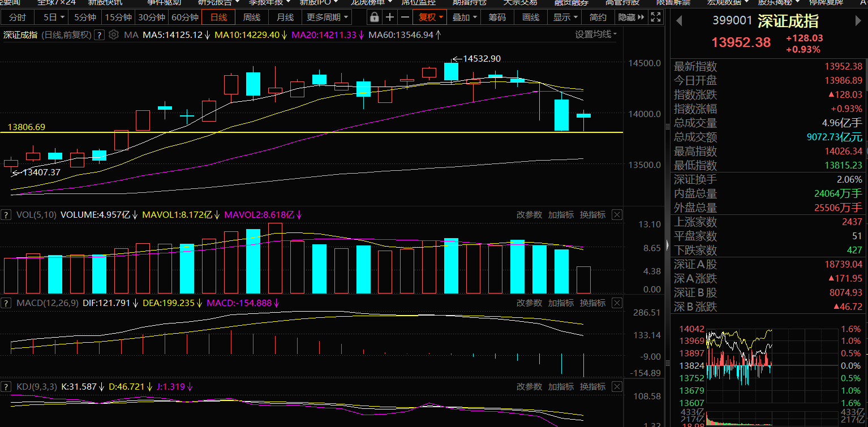Select the yellow 13806.69 horizontal line
This screenshot has width=868, height=427.
[311, 132]
